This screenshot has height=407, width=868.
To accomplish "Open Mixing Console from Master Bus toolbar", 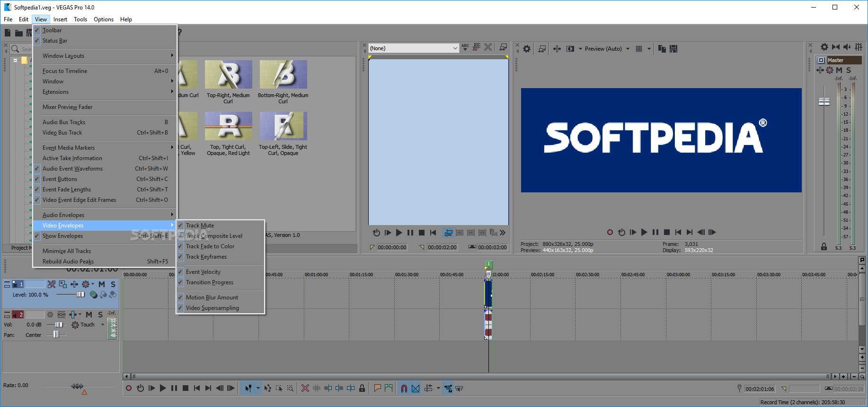I will click(859, 47).
